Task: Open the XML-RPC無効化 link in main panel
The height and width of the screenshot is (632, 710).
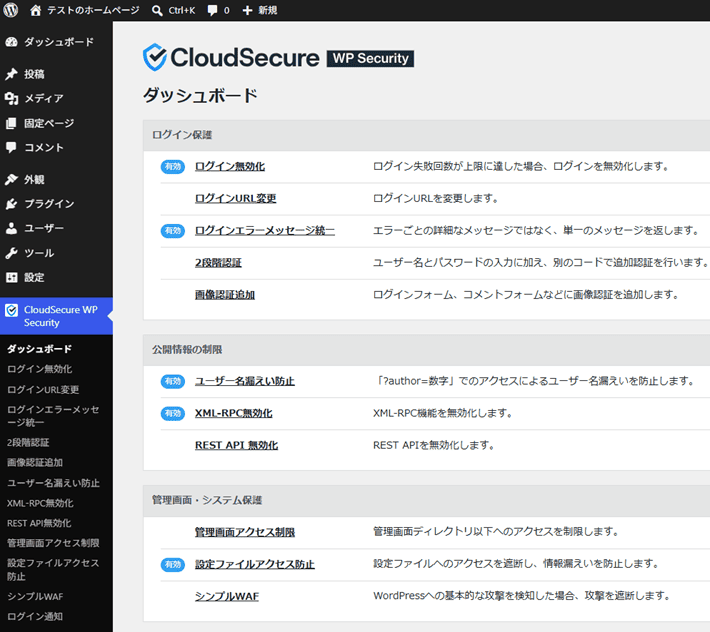Action: click(234, 413)
